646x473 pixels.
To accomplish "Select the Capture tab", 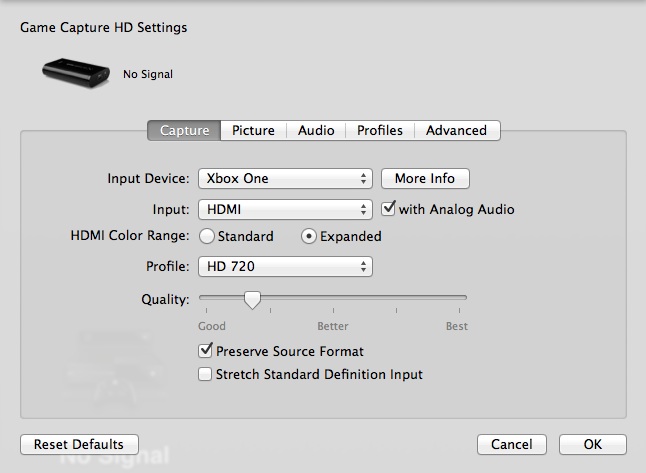I will coord(185,130).
